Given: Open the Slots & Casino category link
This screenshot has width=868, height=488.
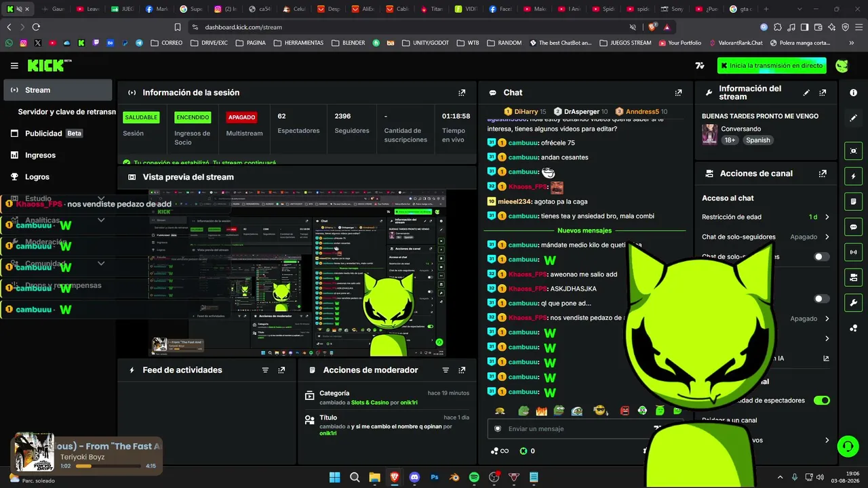Looking at the screenshot, I should click(x=370, y=403).
